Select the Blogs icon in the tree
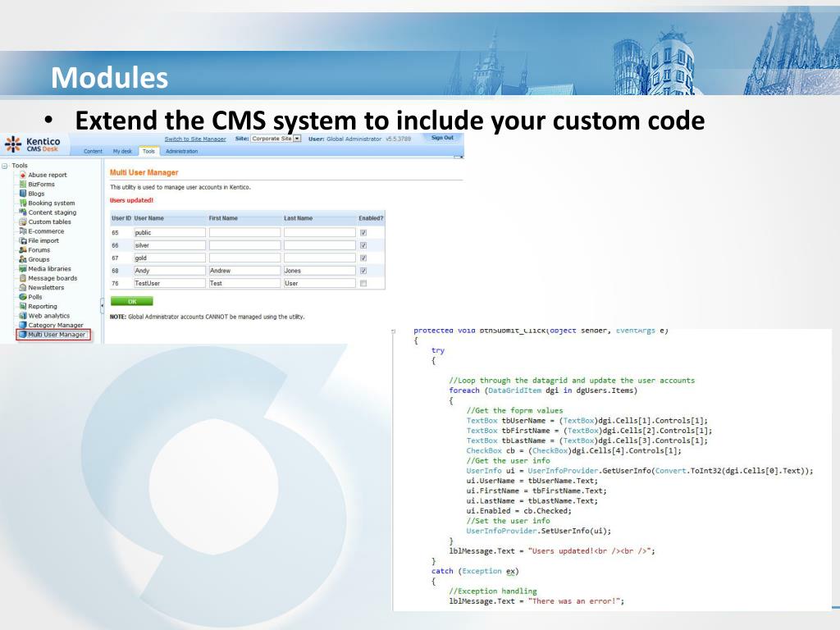 coord(22,194)
